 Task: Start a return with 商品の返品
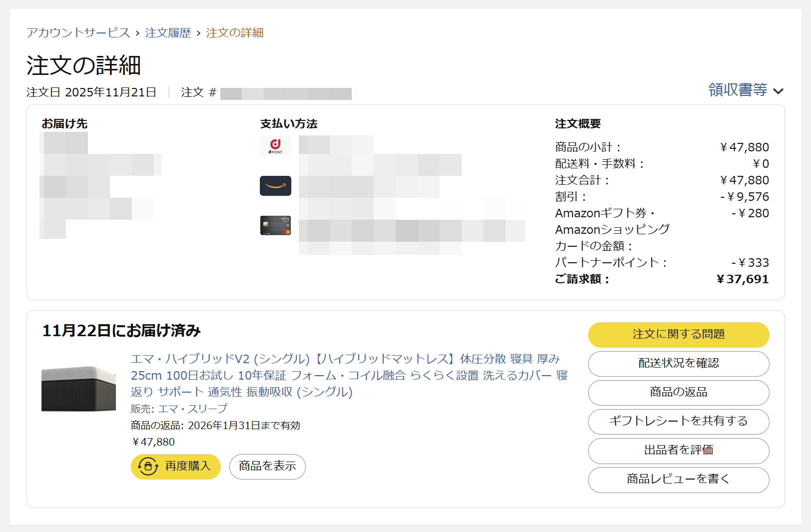coord(678,393)
